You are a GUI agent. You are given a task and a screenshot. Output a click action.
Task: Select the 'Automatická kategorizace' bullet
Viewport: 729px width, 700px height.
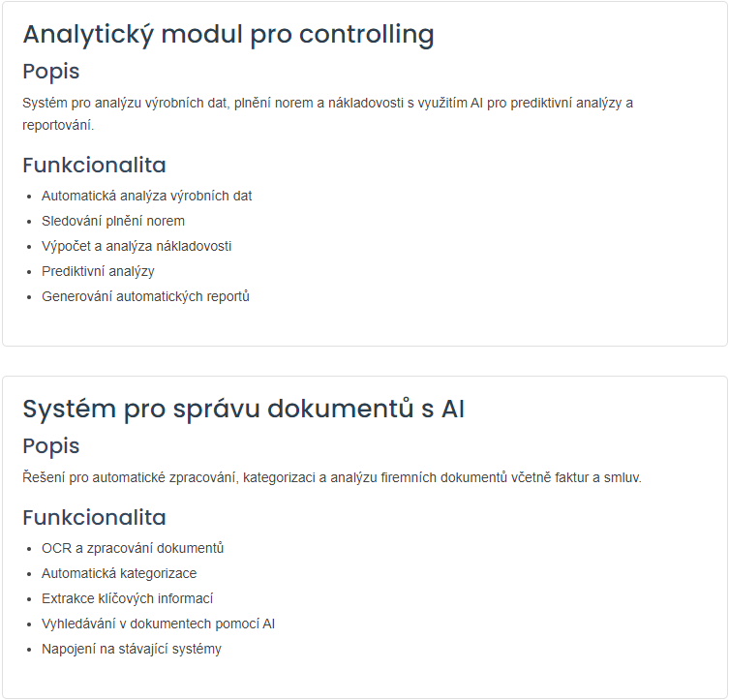(x=119, y=573)
